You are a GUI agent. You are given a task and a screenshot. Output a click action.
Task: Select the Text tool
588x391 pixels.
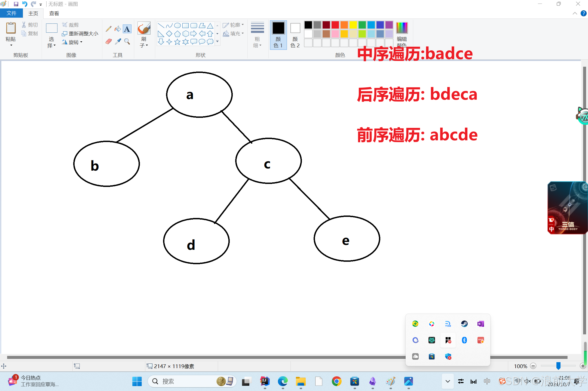(127, 29)
